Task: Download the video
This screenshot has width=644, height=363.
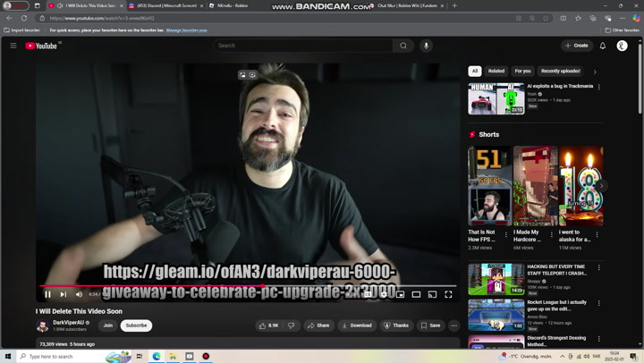Action: [357, 325]
